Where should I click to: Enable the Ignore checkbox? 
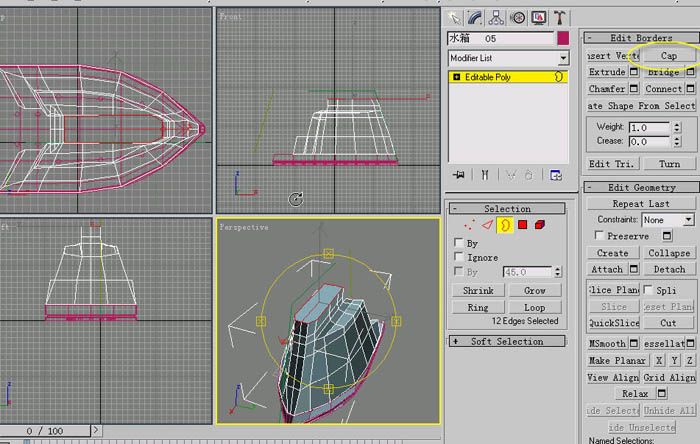458,257
